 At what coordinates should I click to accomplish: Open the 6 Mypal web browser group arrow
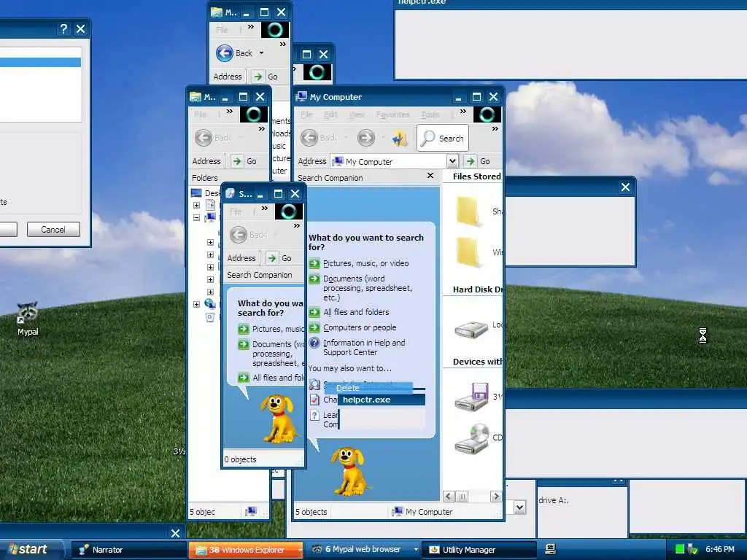pos(415,550)
